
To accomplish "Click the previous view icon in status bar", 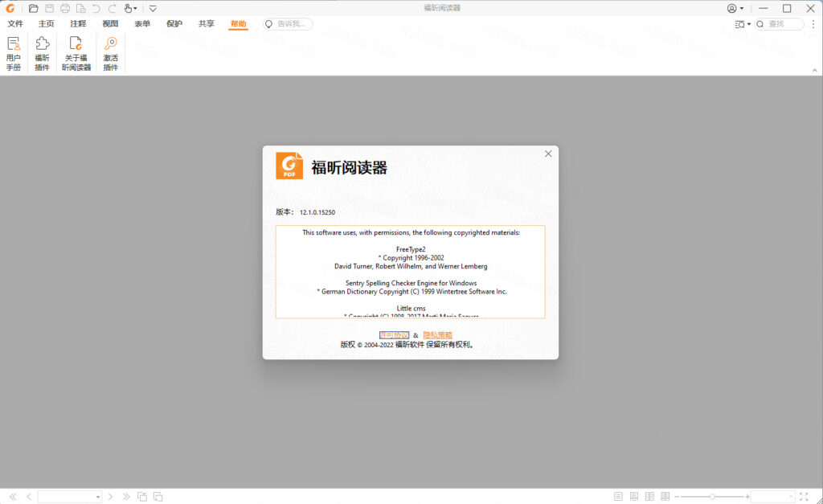I will (x=142, y=497).
